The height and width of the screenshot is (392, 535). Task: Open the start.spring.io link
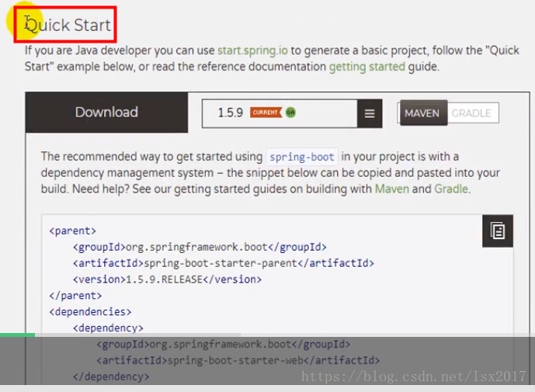tap(252, 50)
